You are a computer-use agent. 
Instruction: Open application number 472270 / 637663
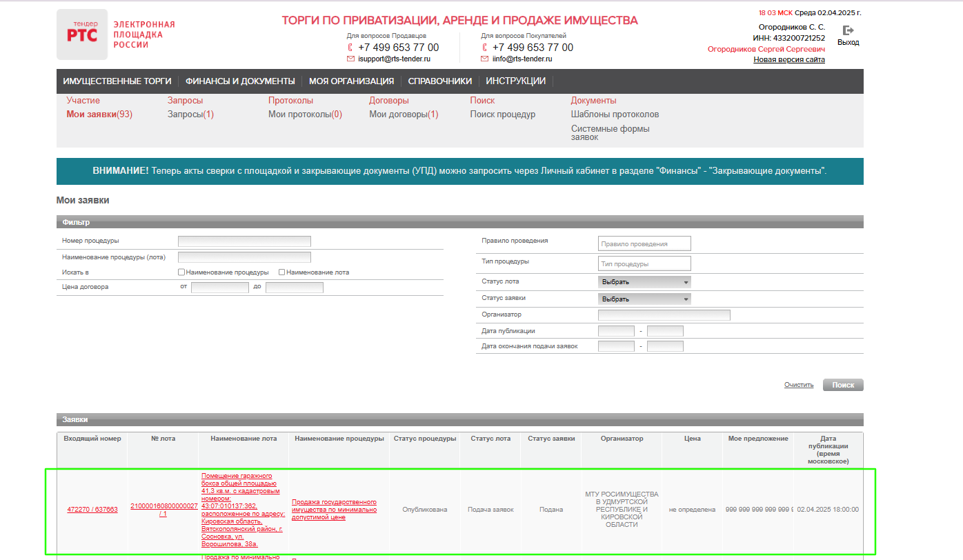(x=92, y=510)
